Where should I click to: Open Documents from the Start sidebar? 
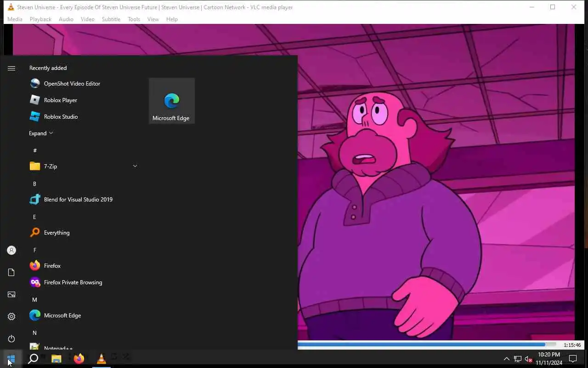[11, 272]
